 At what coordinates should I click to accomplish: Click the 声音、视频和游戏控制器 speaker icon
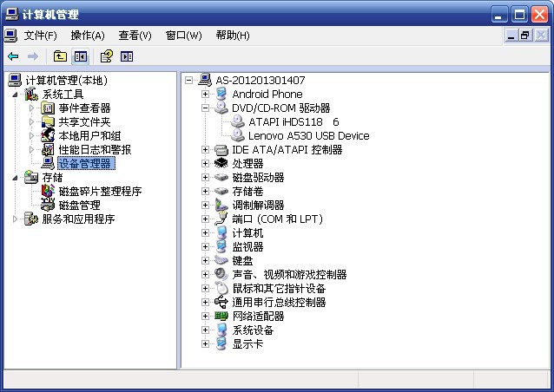click(221, 274)
